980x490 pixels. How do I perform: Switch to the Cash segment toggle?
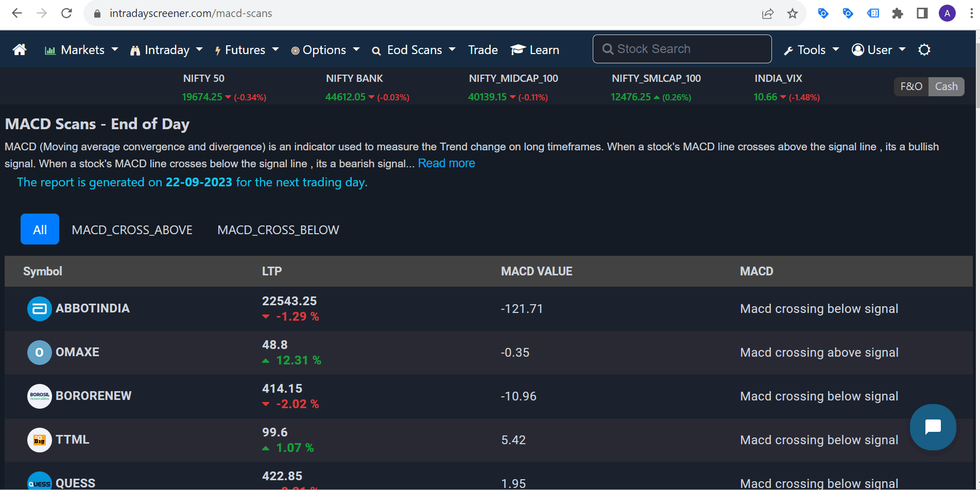click(x=947, y=86)
